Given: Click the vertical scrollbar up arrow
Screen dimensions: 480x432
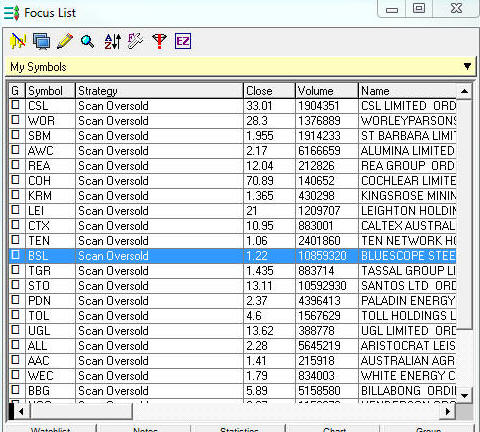Looking at the screenshot, I should (464, 91).
